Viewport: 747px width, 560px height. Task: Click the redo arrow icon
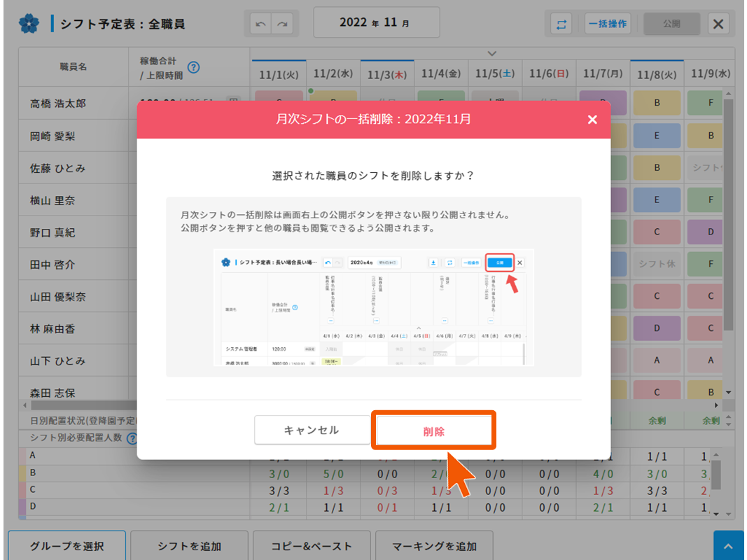(x=283, y=24)
